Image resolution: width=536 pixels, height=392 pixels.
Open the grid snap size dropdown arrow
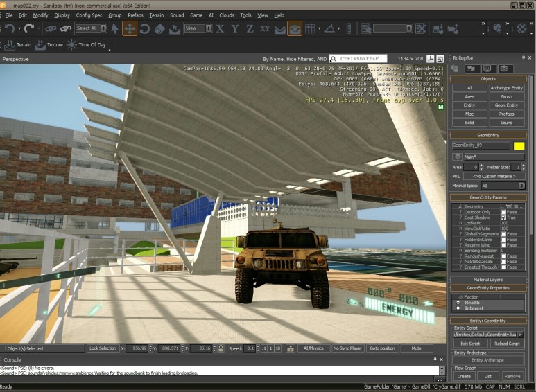point(319,28)
